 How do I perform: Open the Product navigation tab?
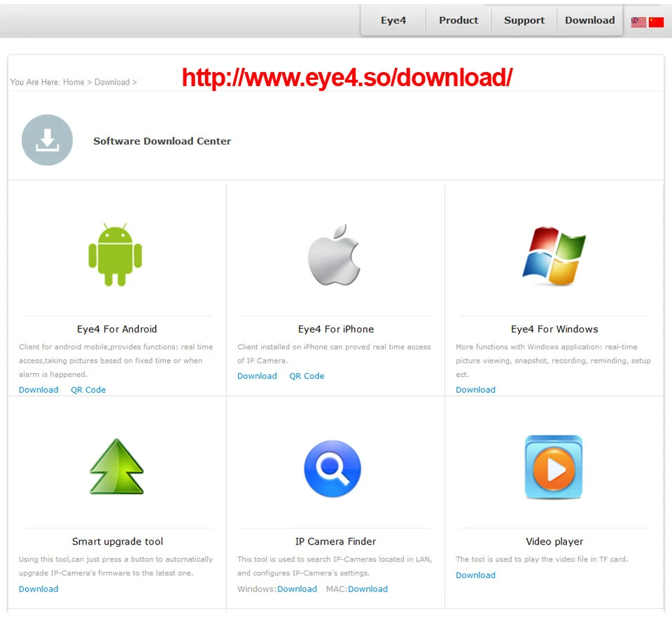458,20
